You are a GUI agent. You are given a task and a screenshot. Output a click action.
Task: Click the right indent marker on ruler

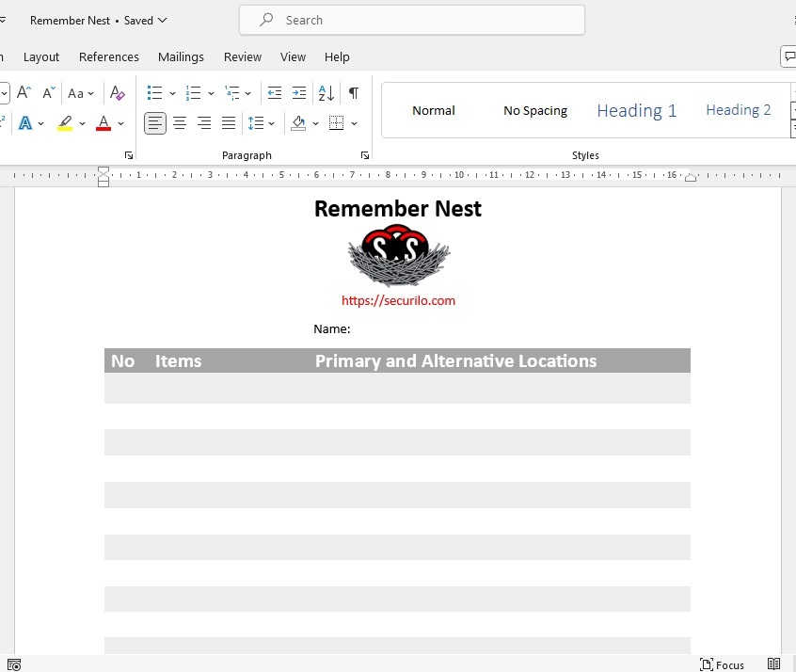691,177
